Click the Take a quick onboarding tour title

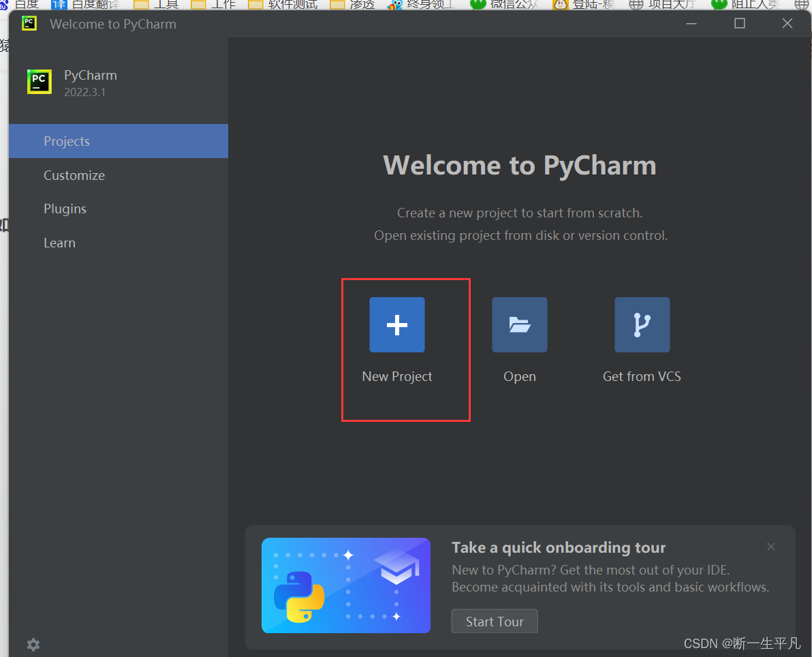coord(559,548)
